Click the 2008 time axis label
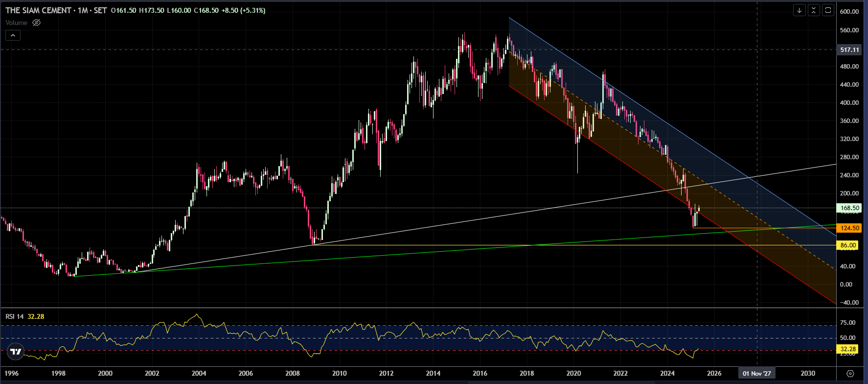 pos(293,373)
